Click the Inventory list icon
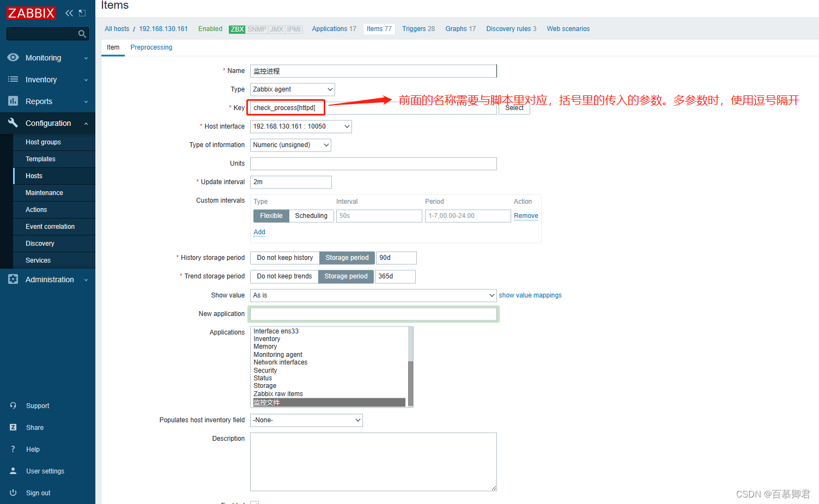The height and width of the screenshot is (504, 819). coord(13,79)
